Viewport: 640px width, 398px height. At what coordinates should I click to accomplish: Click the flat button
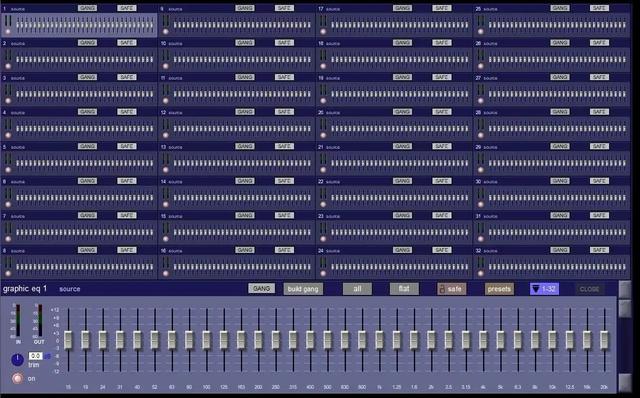pyautogui.click(x=404, y=289)
